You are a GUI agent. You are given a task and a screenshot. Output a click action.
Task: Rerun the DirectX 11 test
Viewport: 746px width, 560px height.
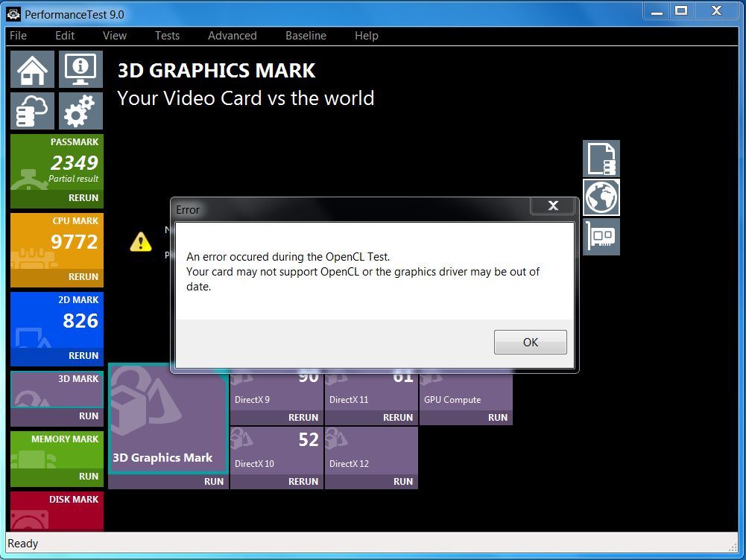click(x=371, y=417)
